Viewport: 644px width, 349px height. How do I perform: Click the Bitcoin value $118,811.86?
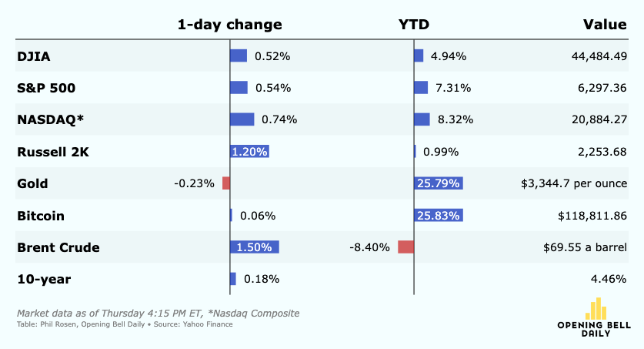click(x=592, y=216)
